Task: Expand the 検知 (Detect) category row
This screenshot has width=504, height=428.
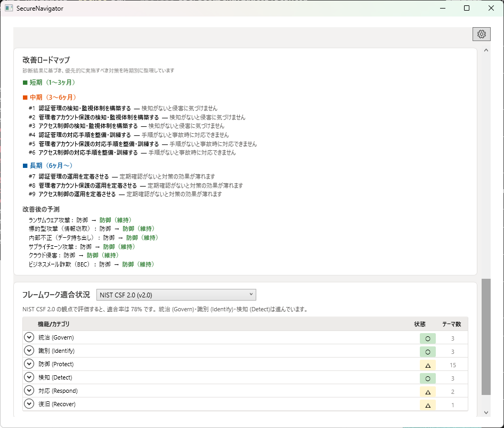Action: 29,377
